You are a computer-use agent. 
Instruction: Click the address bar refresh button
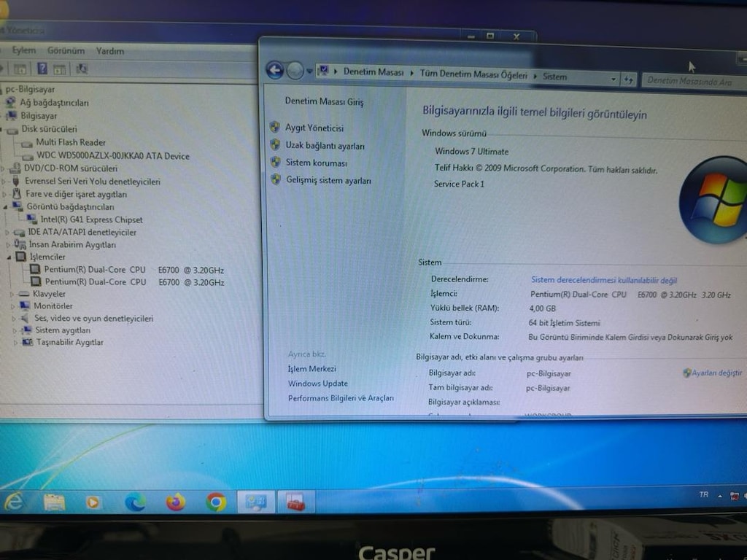pyautogui.click(x=629, y=80)
